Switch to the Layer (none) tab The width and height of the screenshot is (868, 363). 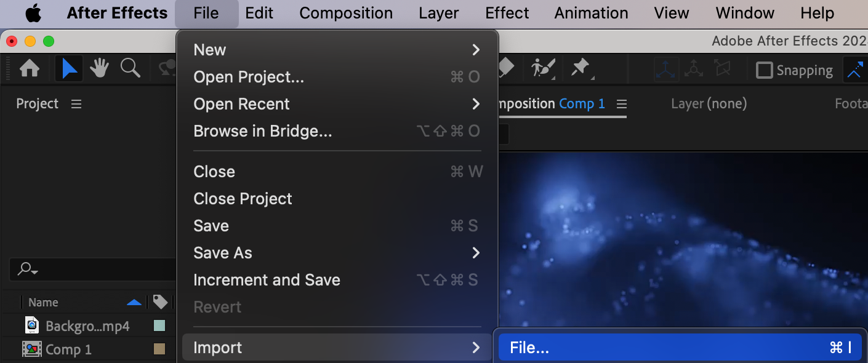(709, 104)
